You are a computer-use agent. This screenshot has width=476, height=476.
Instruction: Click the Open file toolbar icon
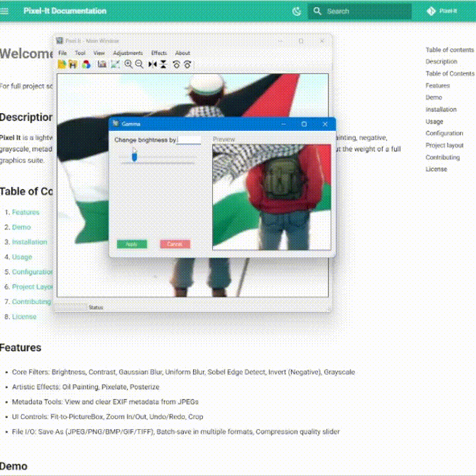click(x=62, y=64)
